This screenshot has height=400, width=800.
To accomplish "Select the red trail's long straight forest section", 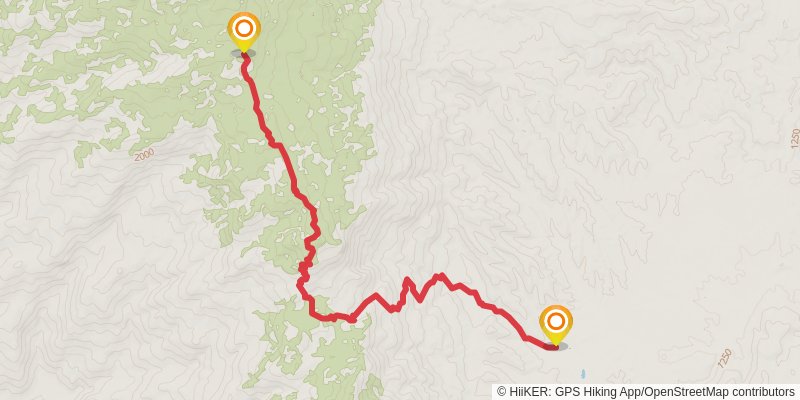I will [x=288, y=168].
